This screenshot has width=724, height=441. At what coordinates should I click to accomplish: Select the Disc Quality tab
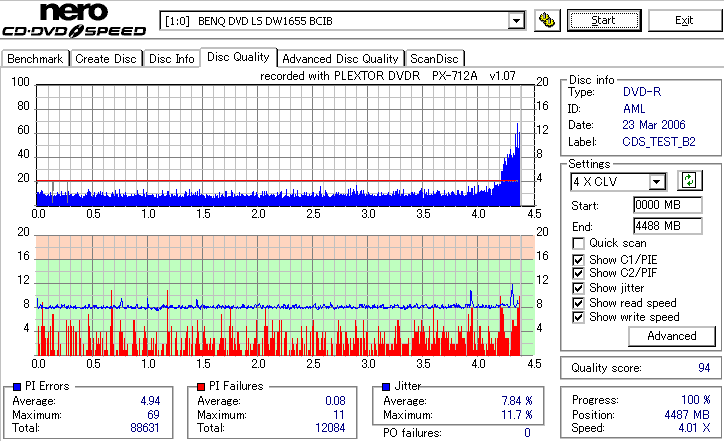238,57
